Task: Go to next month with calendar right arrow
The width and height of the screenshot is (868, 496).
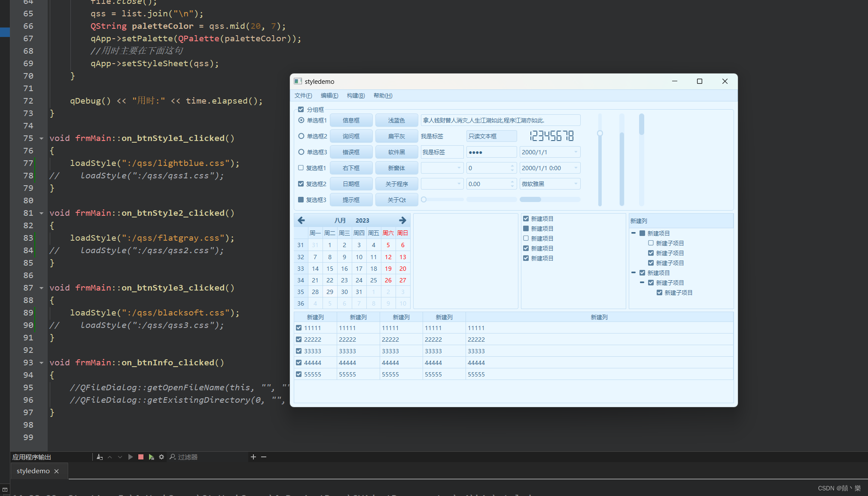Action: pyautogui.click(x=402, y=220)
